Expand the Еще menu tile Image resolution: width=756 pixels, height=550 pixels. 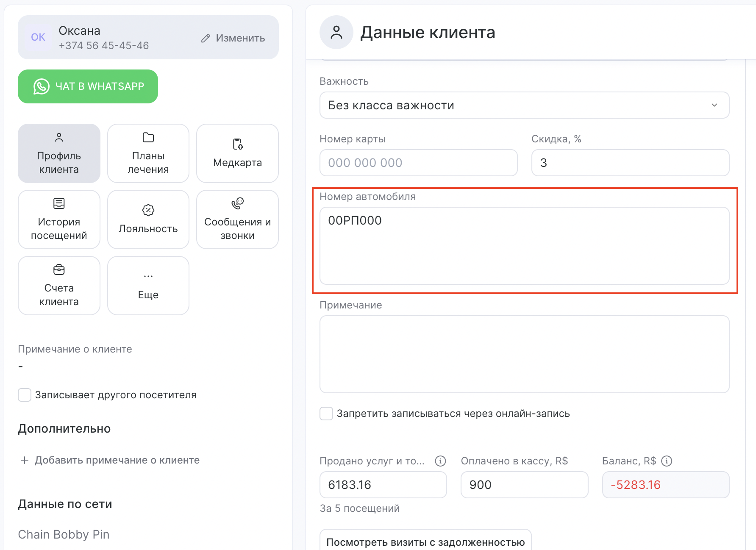148,286
